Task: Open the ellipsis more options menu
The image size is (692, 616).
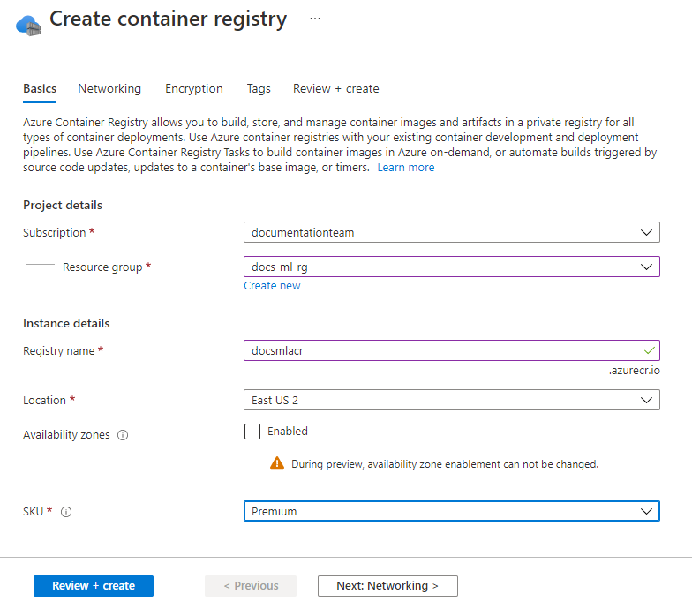Action: 315,19
